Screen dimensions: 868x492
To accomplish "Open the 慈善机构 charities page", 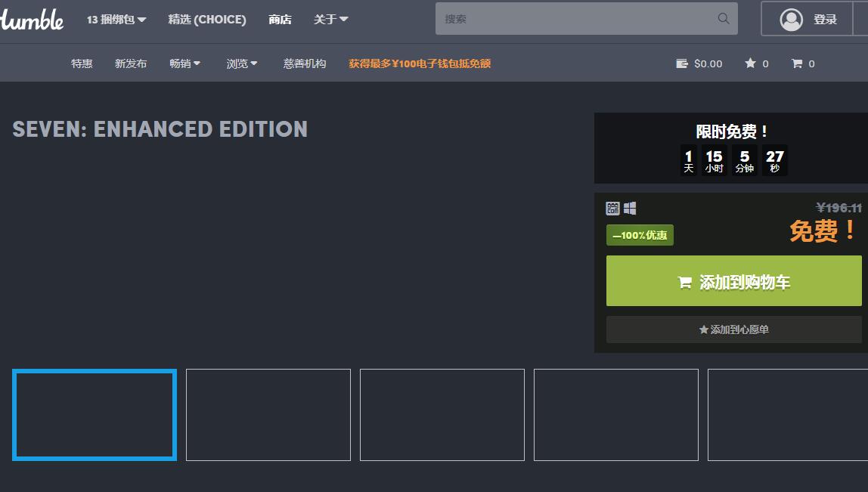I will [305, 63].
